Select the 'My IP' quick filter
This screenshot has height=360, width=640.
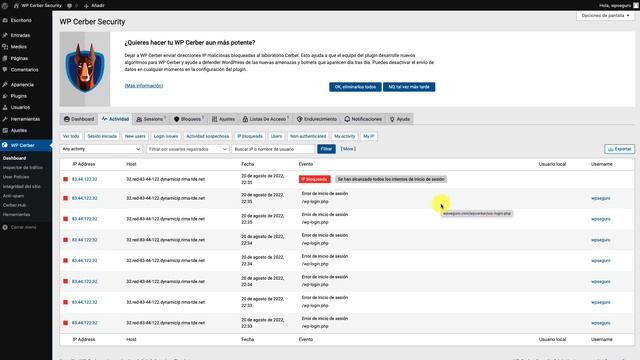point(369,136)
